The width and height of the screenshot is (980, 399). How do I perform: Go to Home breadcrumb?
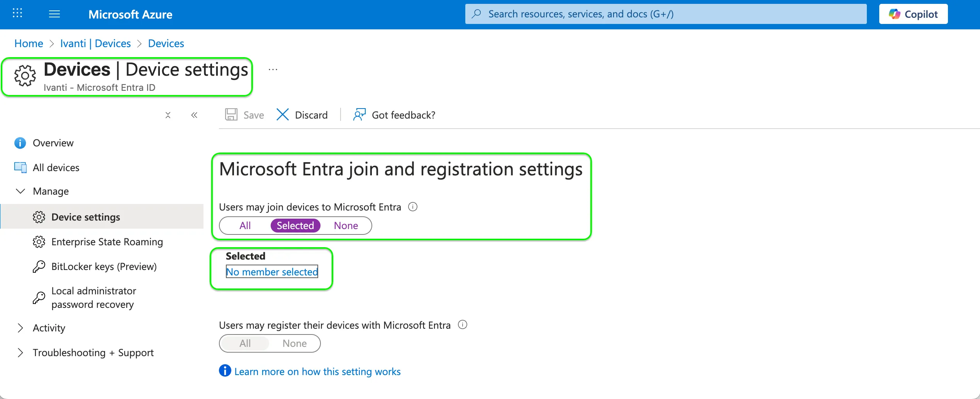click(x=29, y=43)
